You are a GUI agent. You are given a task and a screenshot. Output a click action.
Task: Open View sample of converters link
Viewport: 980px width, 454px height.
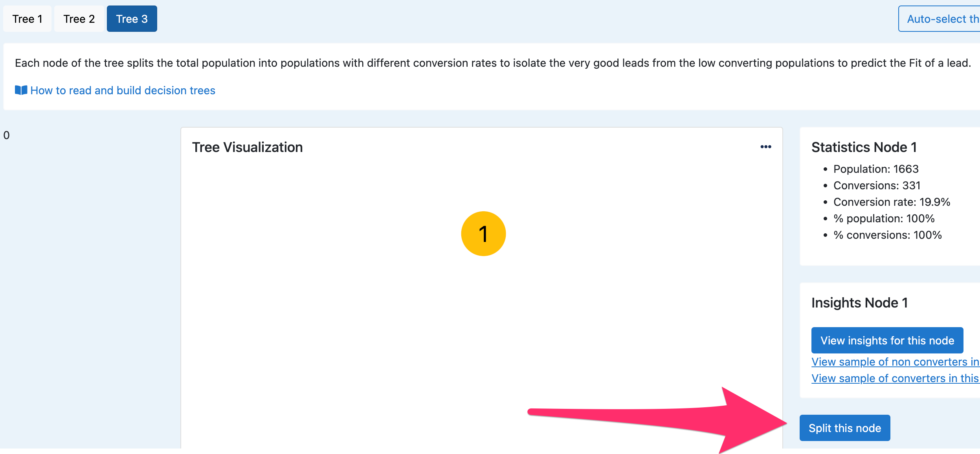(x=895, y=378)
